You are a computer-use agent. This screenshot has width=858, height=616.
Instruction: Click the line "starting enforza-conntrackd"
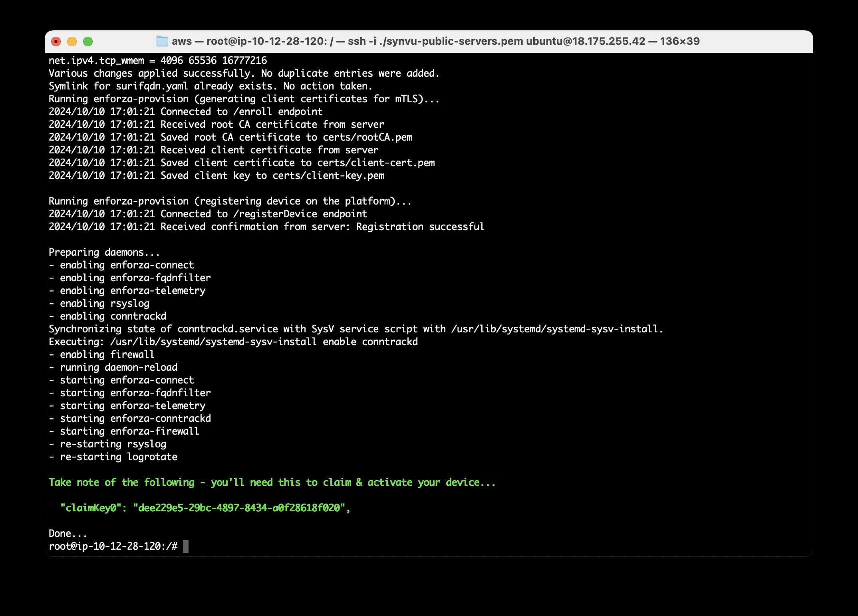tap(130, 419)
